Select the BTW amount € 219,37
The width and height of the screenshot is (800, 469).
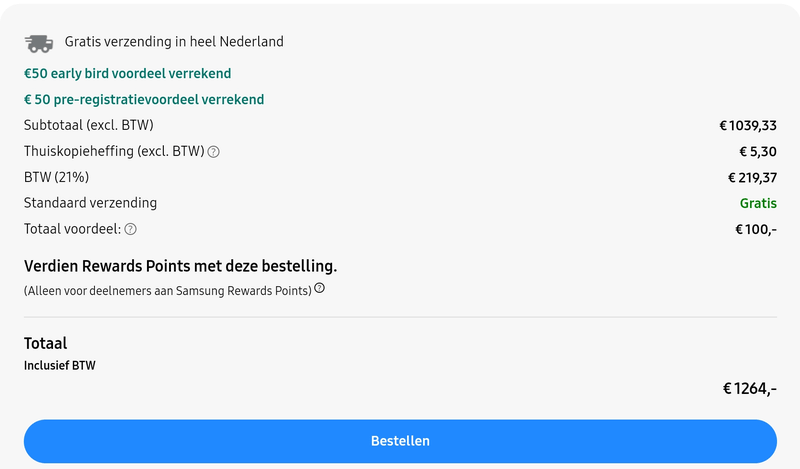pos(752,178)
